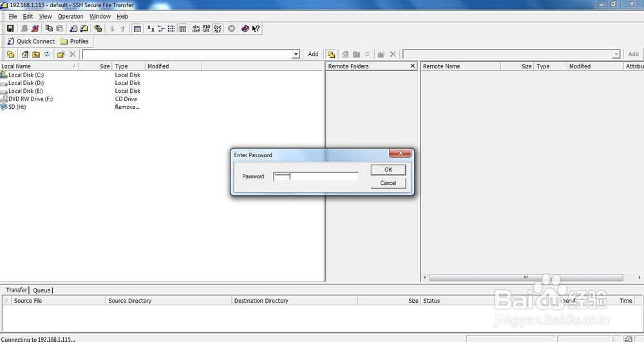This screenshot has height=342, width=644.
Task: Switch to Large Icons view
Action: coord(151,28)
